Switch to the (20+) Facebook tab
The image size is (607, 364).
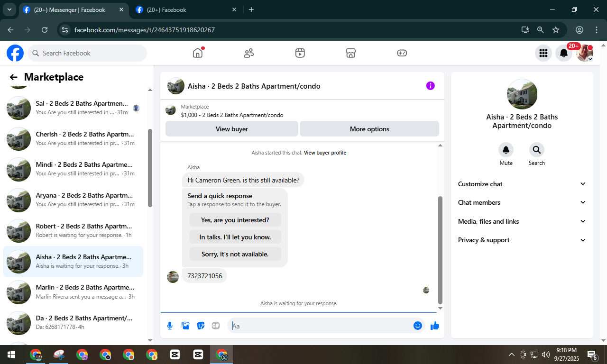(x=185, y=9)
